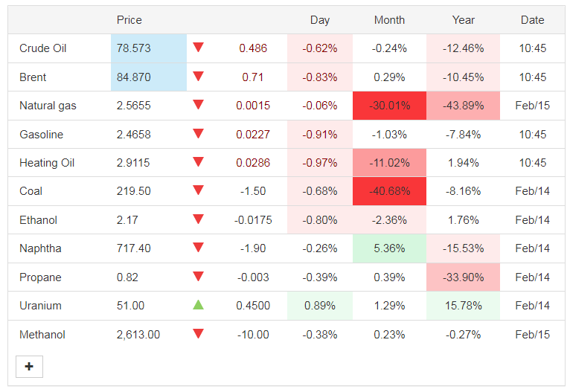Click Natural gas date Feb/15
The image size is (570, 392).
pyautogui.click(x=533, y=106)
